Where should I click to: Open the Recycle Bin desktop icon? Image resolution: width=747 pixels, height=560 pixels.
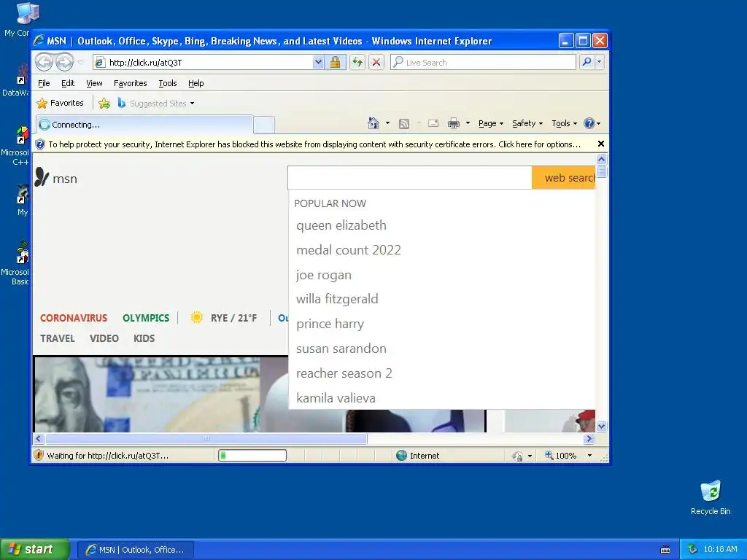coord(711,498)
